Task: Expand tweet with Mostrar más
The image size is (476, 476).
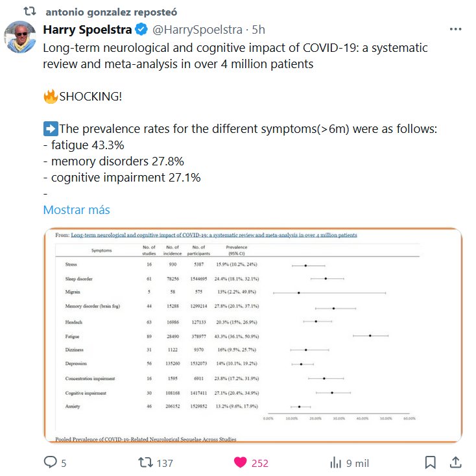Action: click(x=77, y=209)
